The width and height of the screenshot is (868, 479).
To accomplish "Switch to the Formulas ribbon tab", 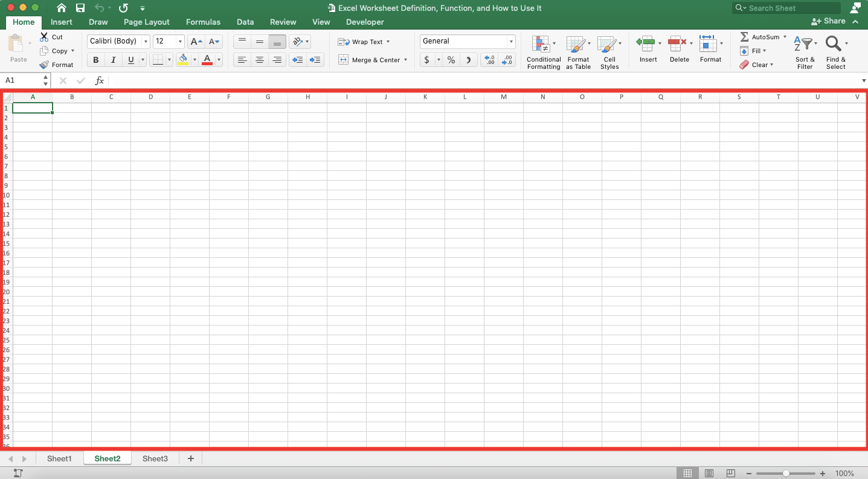I will 203,22.
